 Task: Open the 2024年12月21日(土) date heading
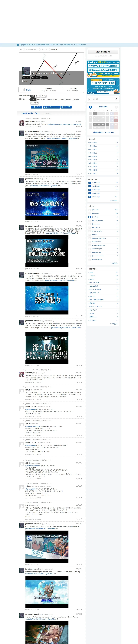(x=30, y=113)
